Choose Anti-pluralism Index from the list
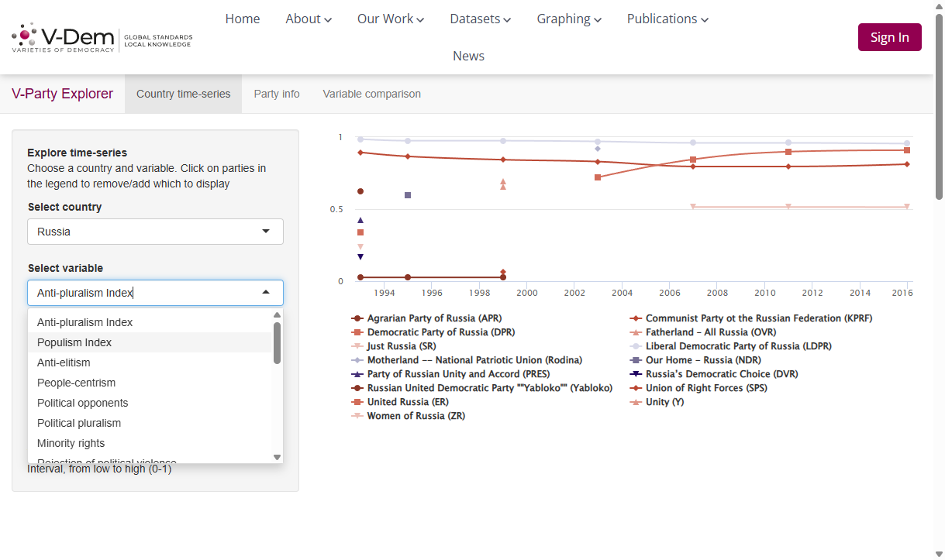This screenshot has height=560, width=945. tap(150, 322)
